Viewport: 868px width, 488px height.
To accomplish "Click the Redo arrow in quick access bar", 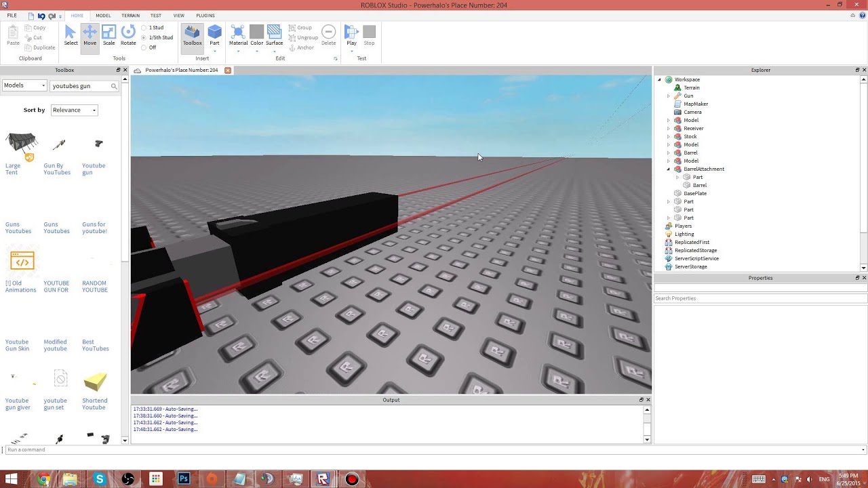I will click(x=52, y=16).
